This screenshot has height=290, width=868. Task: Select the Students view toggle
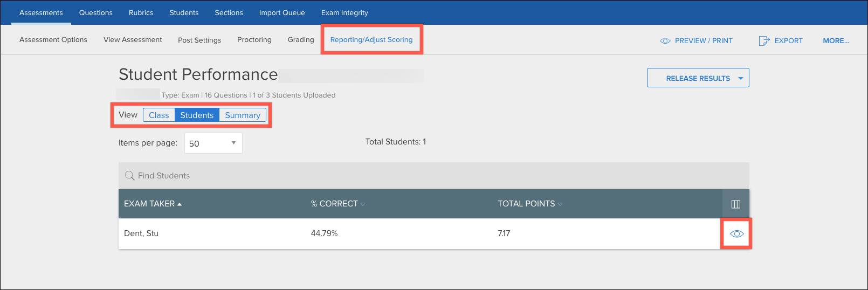[197, 115]
